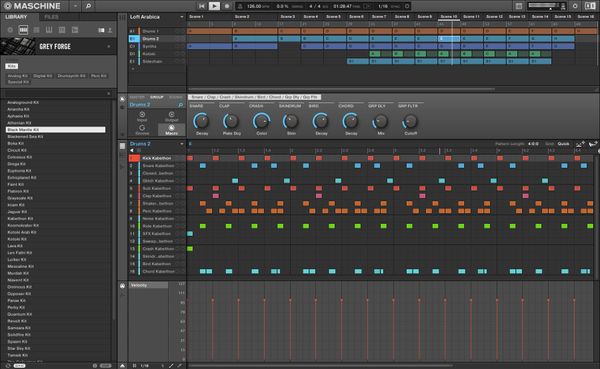Clear the browser search field
This screenshot has width=600, height=369.
109,93
